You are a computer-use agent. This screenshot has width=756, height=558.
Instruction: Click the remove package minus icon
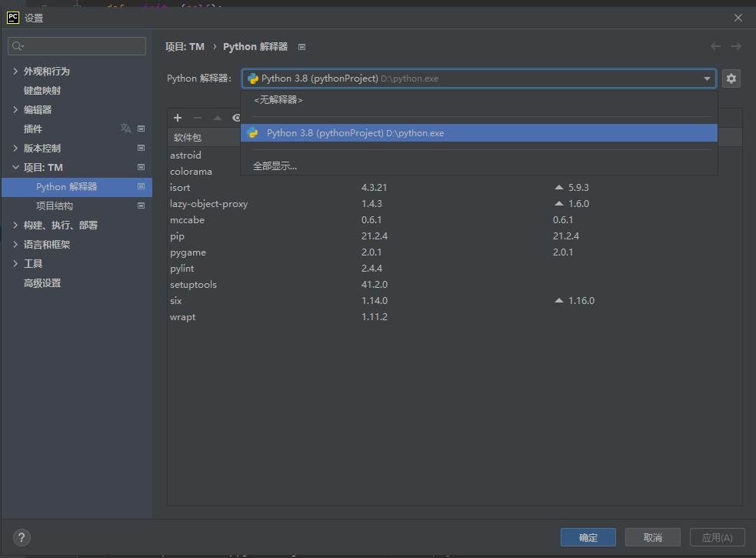(198, 118)
